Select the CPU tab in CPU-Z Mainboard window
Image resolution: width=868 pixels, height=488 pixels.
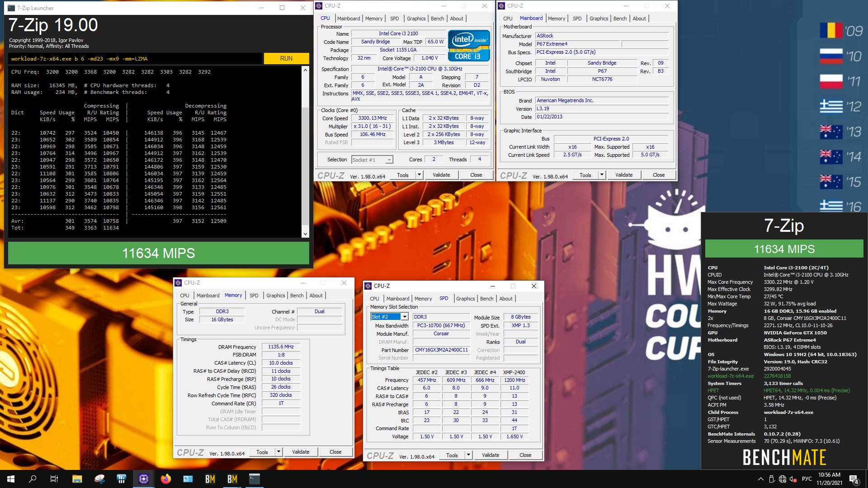tap(508, 19)
